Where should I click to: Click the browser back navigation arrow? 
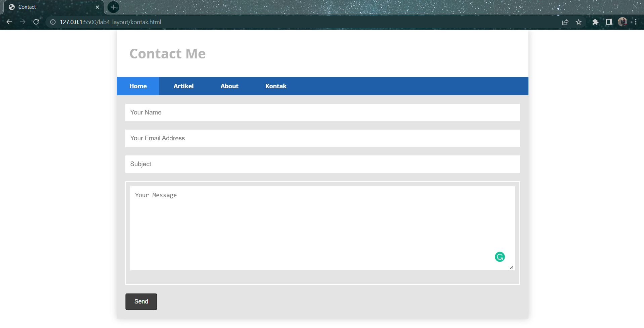tap(9, 22)
